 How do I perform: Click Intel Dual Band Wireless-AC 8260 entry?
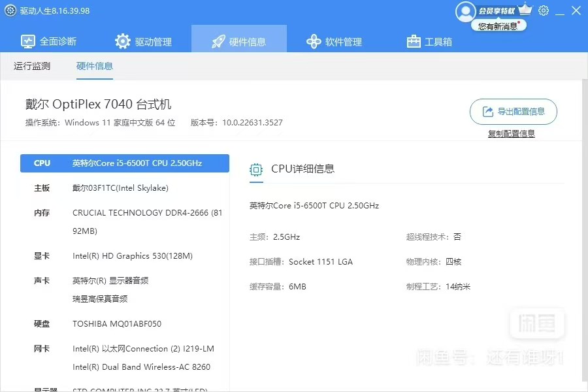(141, 367)
